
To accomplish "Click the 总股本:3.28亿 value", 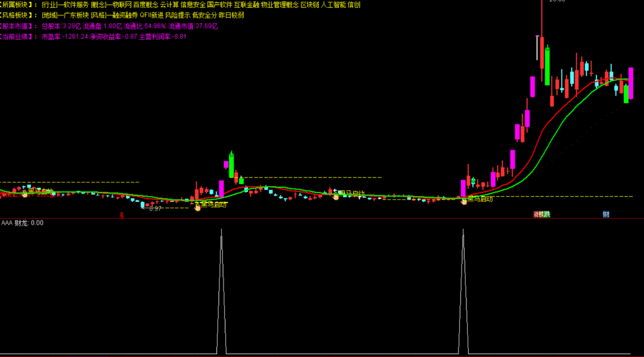I will pos(61,26).
